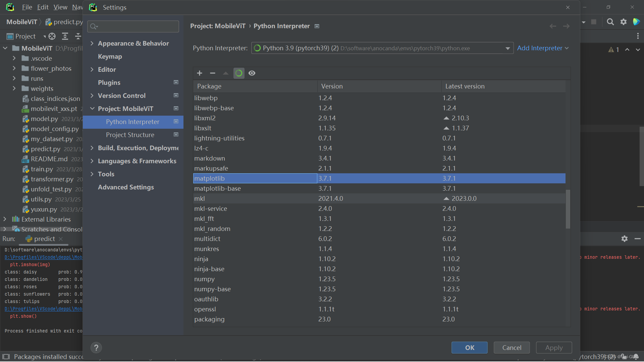Click the project-level icon next to Python Interpreter title
Viewport: 644px width, 362px height.
pyautogui.click(x=317, y=26)
